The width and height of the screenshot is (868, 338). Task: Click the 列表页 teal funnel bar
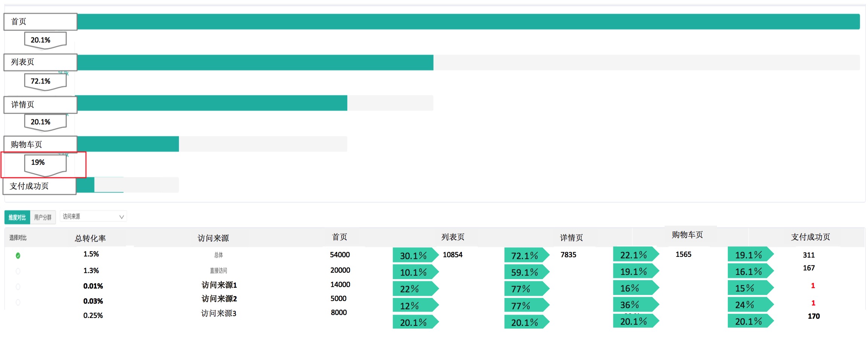click(255, 63)
